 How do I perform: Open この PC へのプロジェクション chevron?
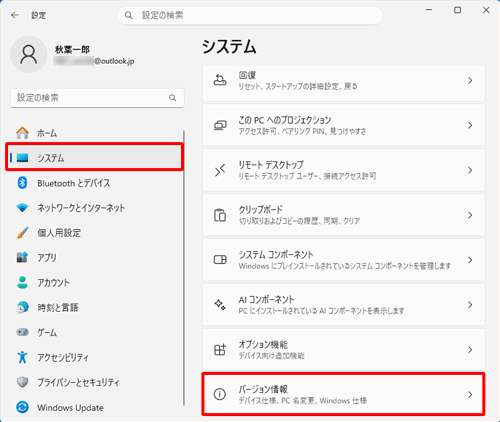(x=470, y=125)
